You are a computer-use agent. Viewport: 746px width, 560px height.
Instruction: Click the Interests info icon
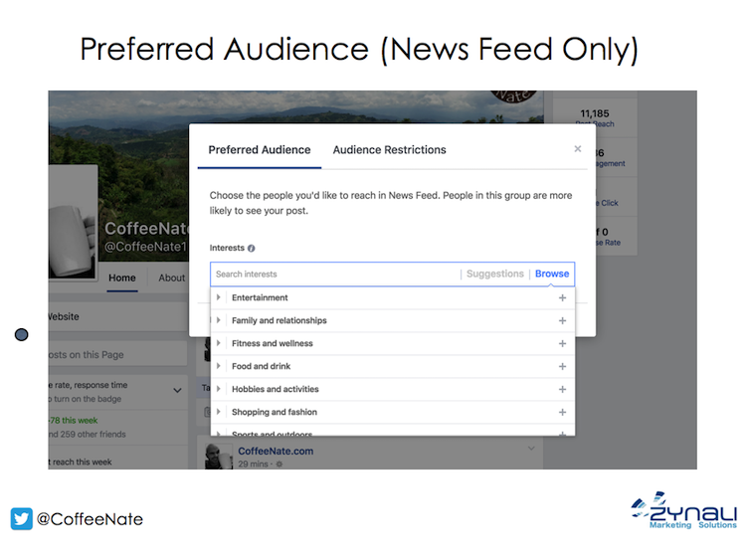(x=252, y=248)
